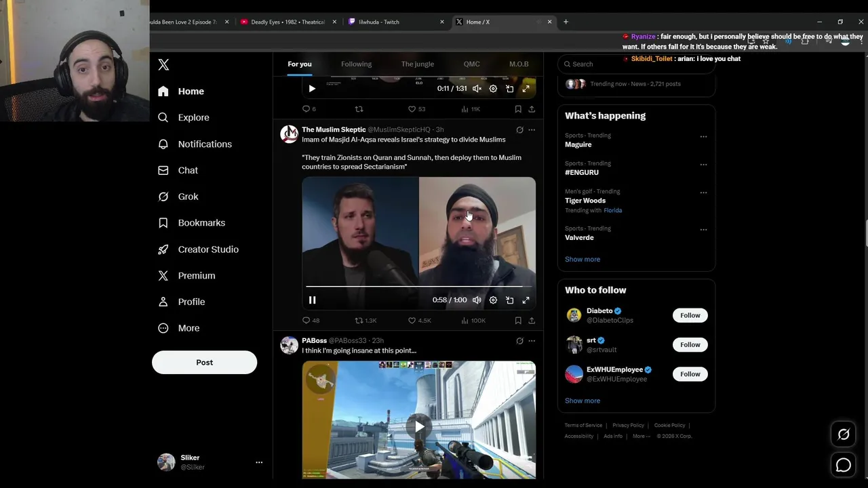The height and width of the screenshot is (488, 868).
Task: Open a new browser tab
Action: [x=566, y=22]
